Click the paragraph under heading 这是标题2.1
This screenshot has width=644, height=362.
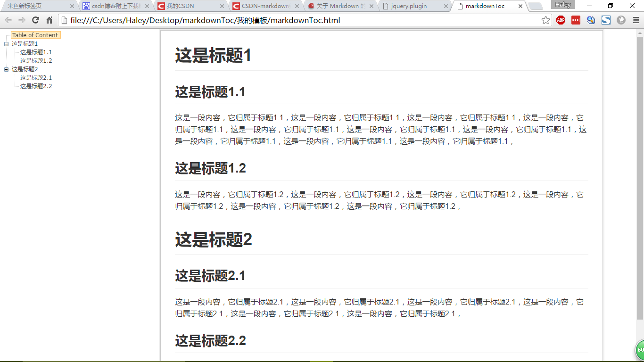tap(381, 308)
